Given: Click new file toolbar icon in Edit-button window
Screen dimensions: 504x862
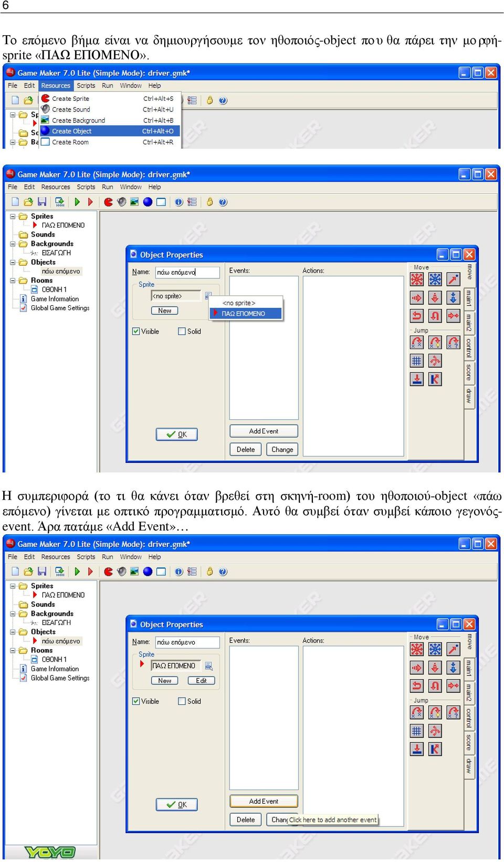Looking at the screenshot, I should (x=15, y=572).
